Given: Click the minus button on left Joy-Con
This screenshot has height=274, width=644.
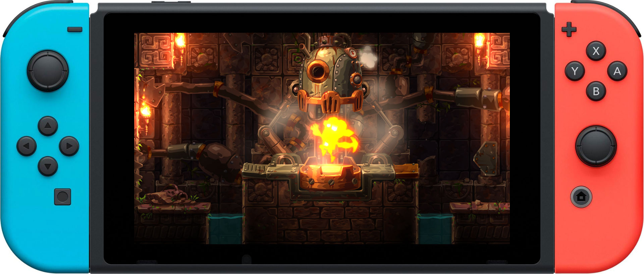Looking at the screenshot, I should 75,29.
